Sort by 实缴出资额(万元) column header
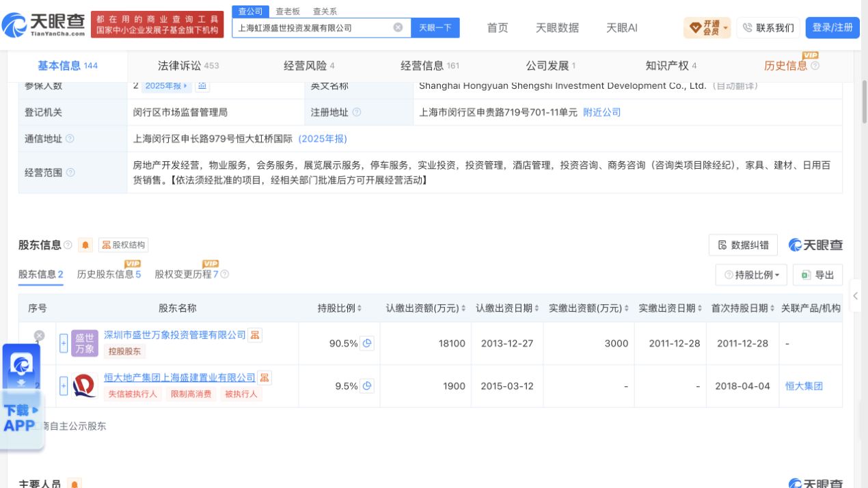The image size is (868, 488). click(589, 308)
